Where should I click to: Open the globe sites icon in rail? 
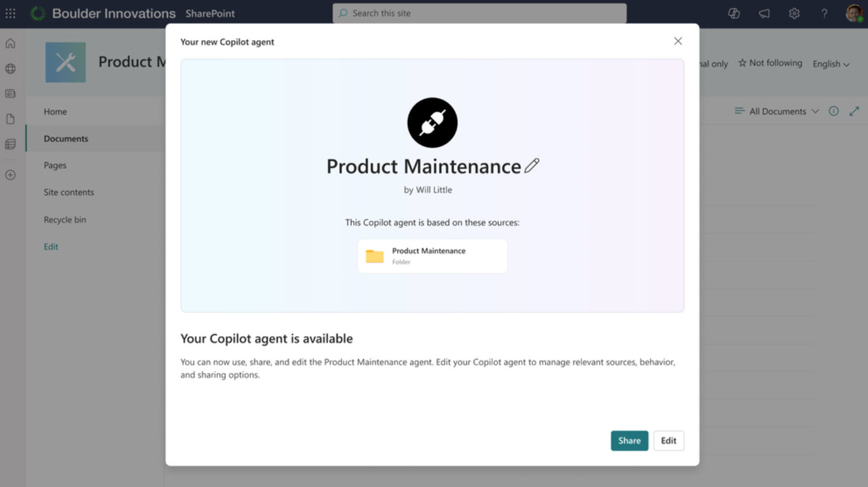click(11, 68)
